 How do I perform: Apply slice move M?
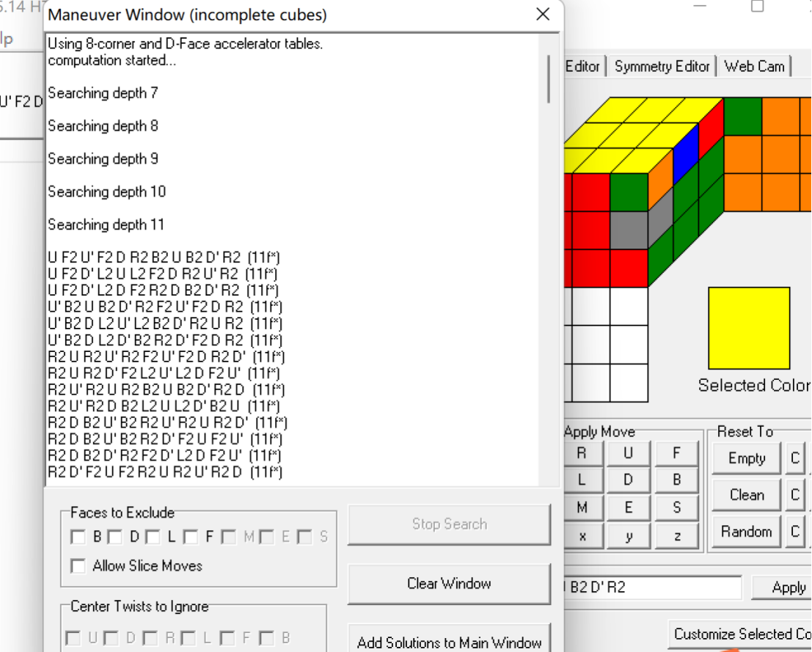582,508
